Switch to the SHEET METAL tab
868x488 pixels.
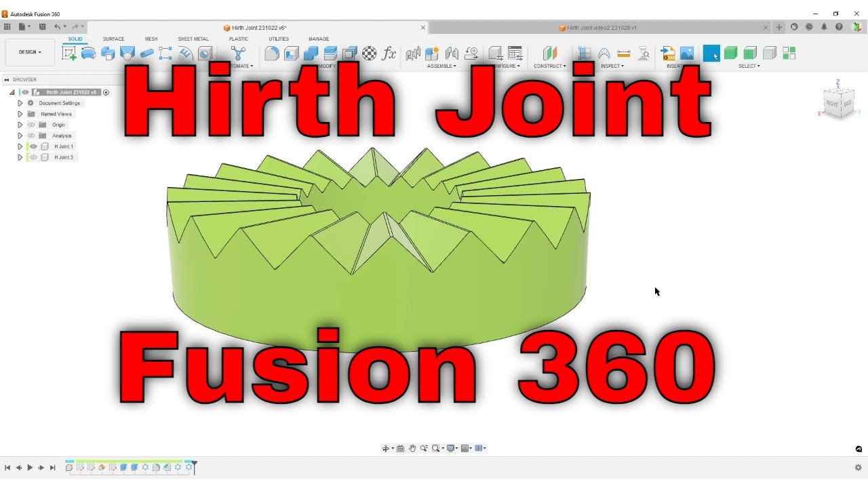pos(193,39)
